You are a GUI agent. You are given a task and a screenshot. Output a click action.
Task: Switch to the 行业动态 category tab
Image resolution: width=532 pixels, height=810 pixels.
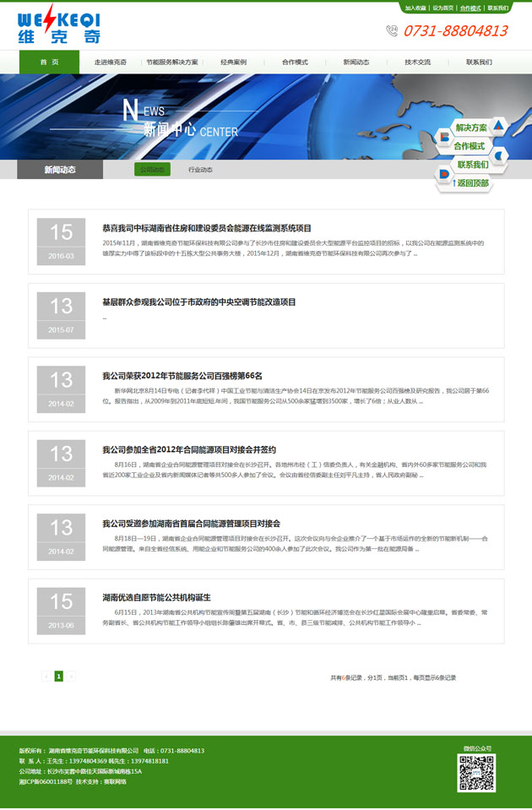tap(200, 170)
